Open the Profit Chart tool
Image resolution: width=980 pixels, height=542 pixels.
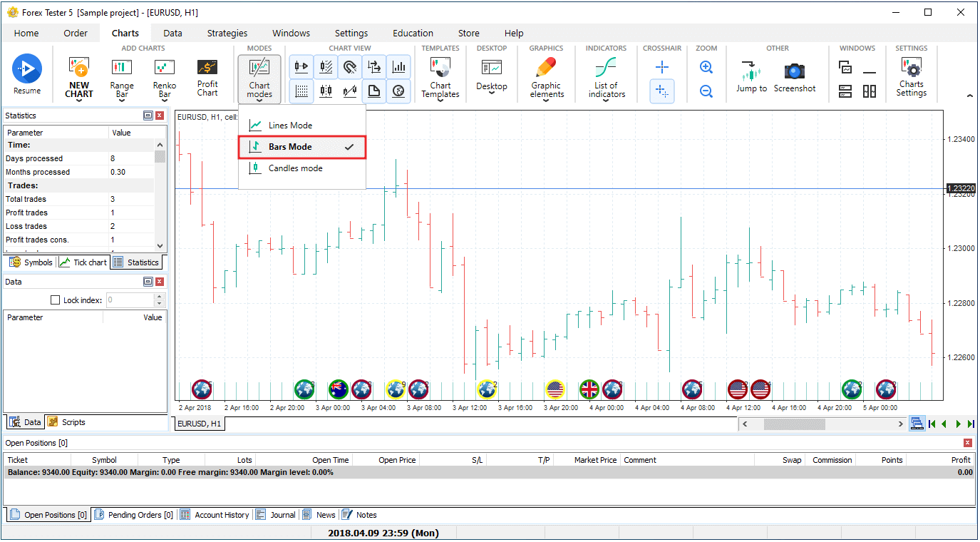coord(207,77)
